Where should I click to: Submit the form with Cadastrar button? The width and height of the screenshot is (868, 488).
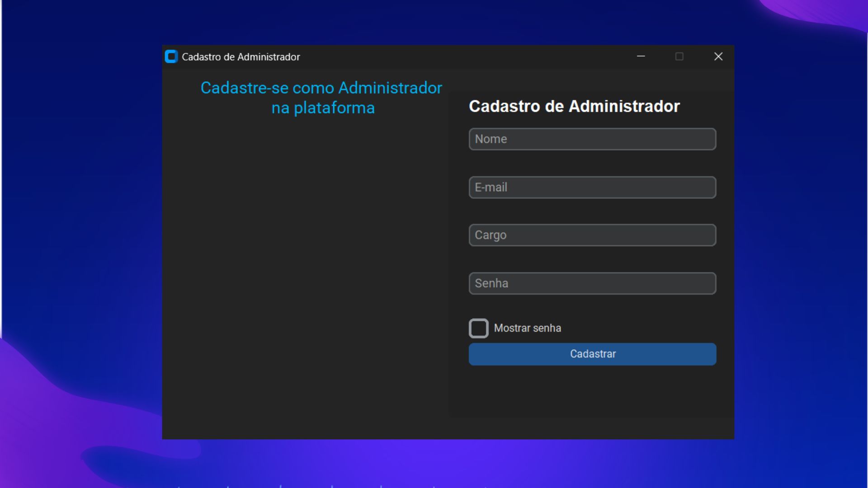(592, 354)
